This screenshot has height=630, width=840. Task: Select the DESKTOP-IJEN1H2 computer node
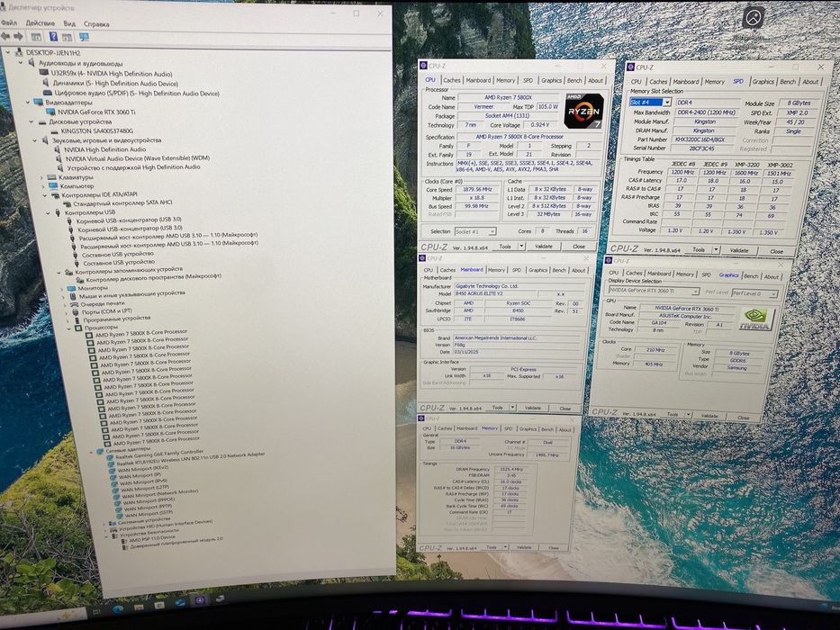point(53,52)
